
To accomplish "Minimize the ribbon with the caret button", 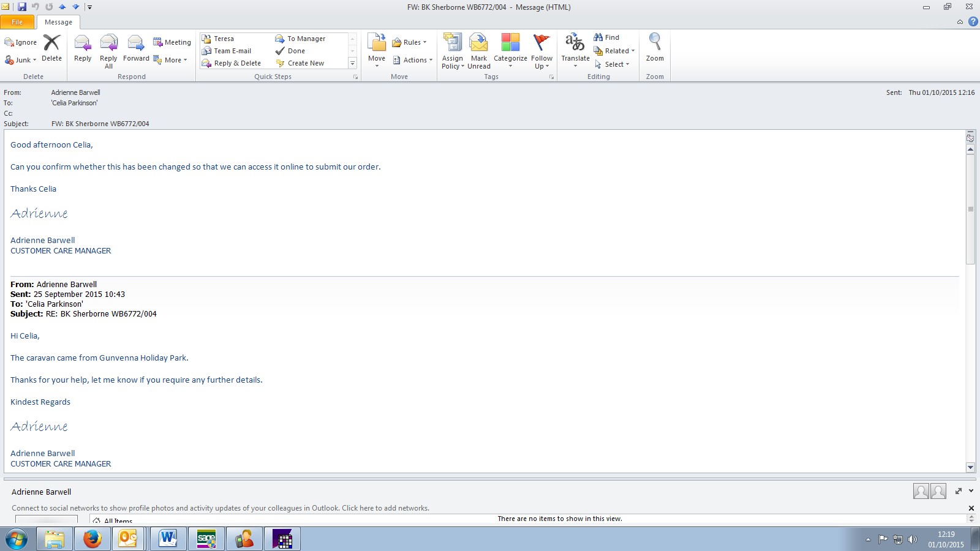I will pos(960,22).
